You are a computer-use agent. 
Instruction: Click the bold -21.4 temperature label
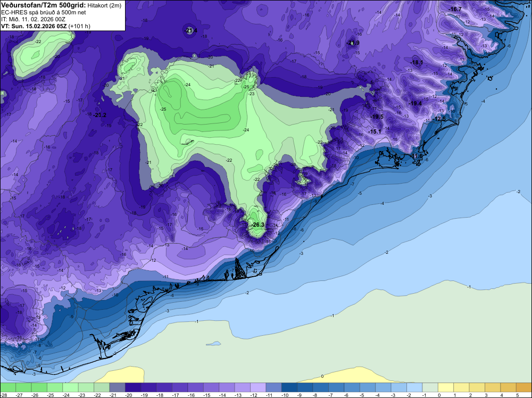click(x=190, y=30)
